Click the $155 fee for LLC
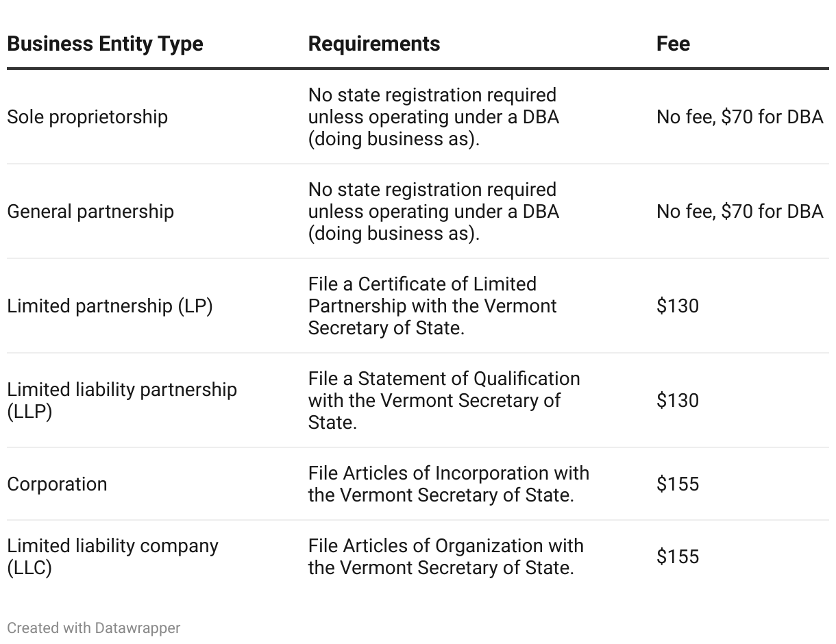 click(678, 556)
